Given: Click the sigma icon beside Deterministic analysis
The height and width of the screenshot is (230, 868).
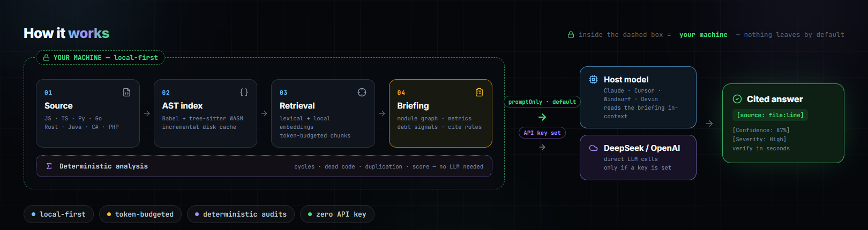Looking at the screenshot, I should coord(49,166).
